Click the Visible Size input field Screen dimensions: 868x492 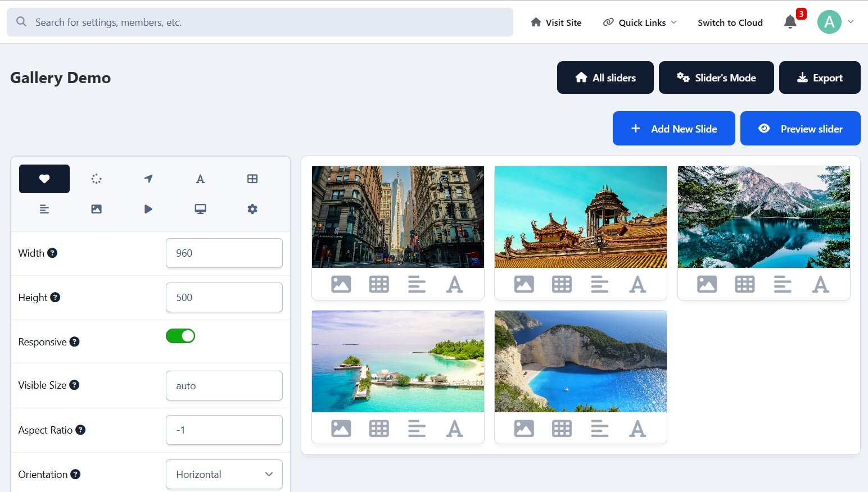point(224,385)
